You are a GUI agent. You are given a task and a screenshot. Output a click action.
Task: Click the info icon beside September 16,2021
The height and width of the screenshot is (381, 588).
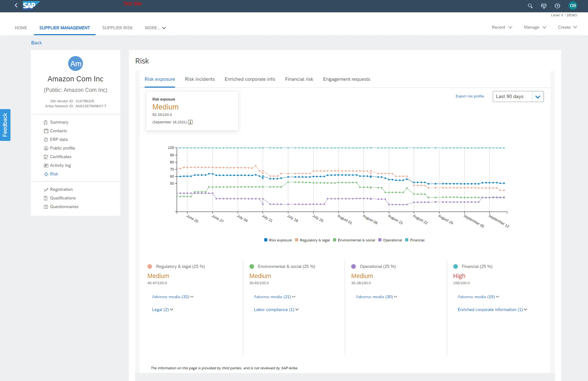[190, 122]
